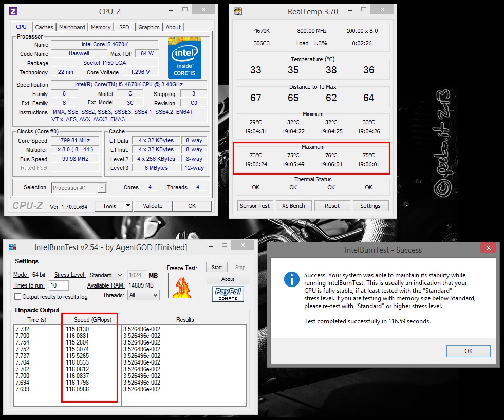Image resolution: width=504 pixels, height=420 pixels.
Task: Click the Threads count field in CPU-Z
Action: coord(198,187)
